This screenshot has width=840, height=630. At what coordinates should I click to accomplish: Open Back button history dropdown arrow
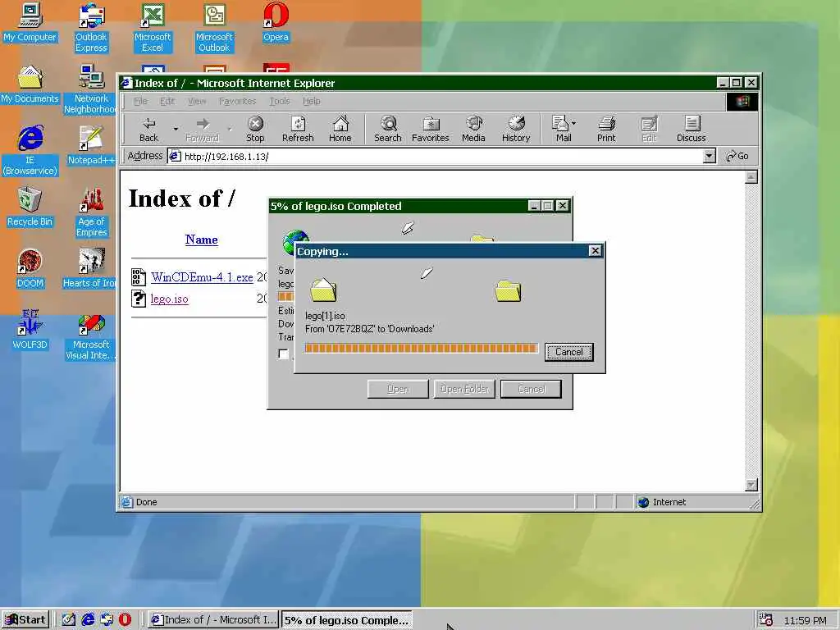point(176,129)
